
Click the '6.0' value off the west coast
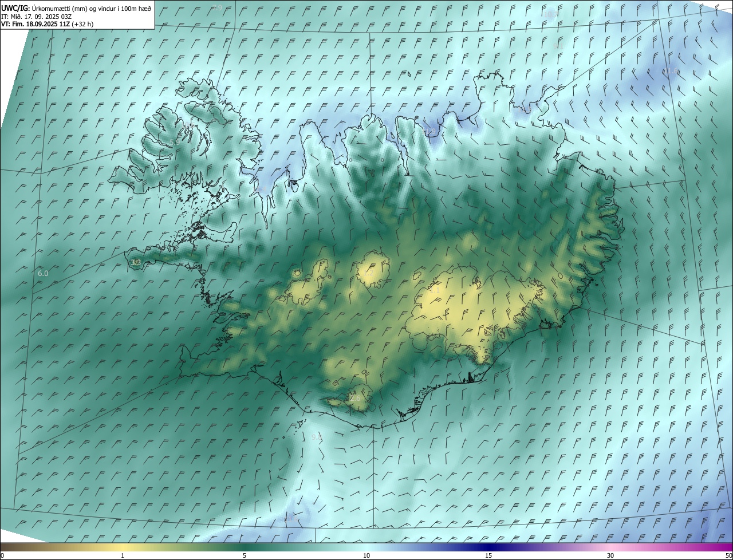[43, 274]
